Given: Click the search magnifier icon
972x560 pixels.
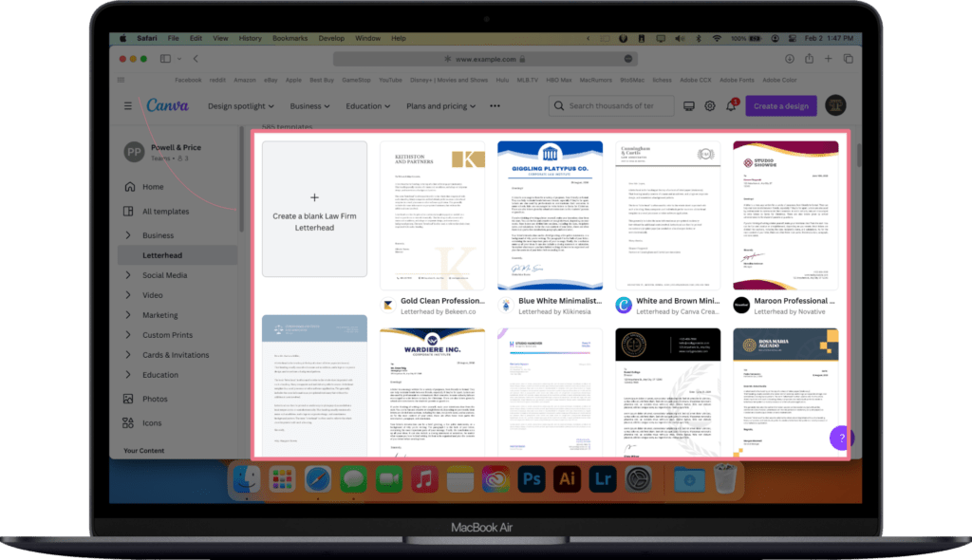Looking at the screenshot, I should pyautogui.click(x=558, y=106).
